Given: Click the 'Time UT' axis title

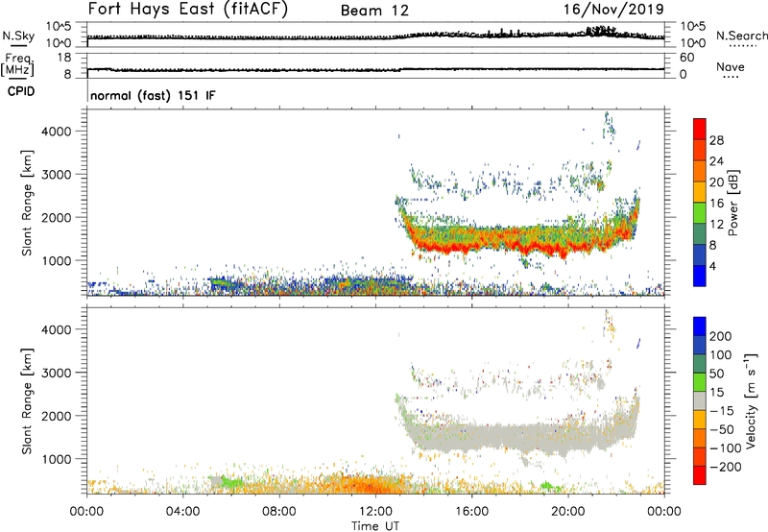Looking at the screenshot, I should (375, 526).
